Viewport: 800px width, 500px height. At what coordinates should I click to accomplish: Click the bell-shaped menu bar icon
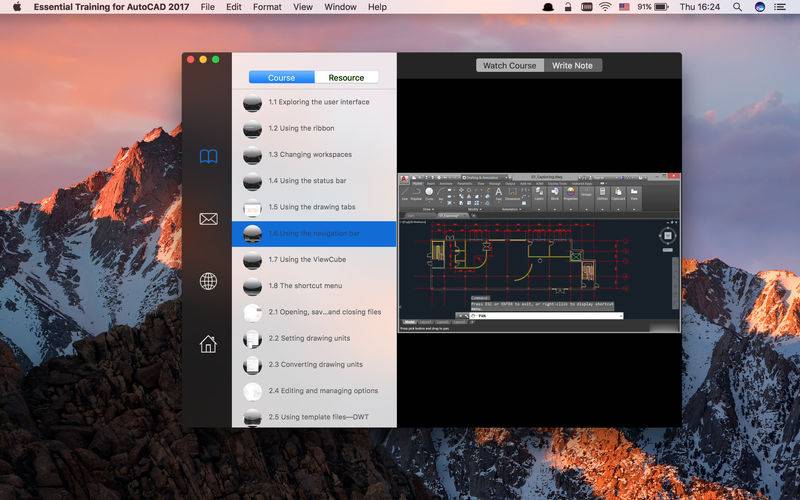[548, 7]
